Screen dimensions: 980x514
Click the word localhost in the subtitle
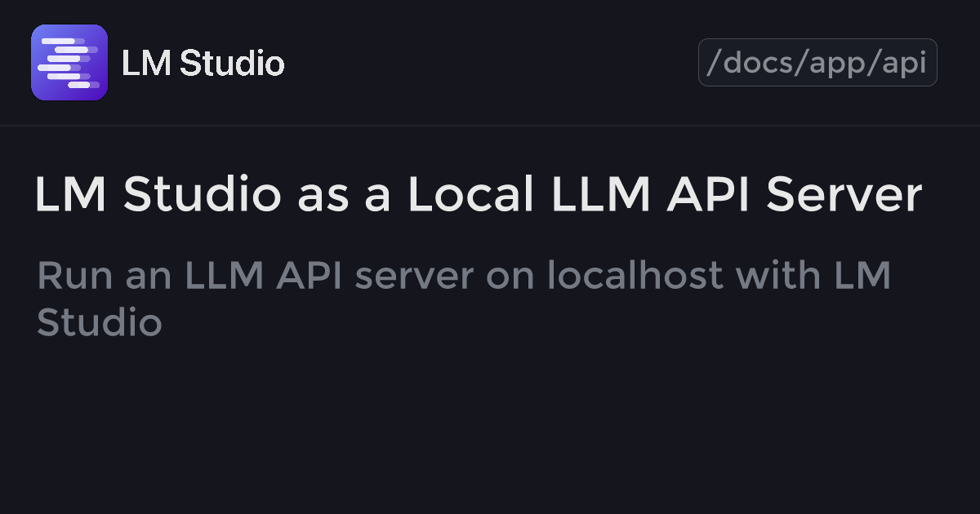coord(635,276)
